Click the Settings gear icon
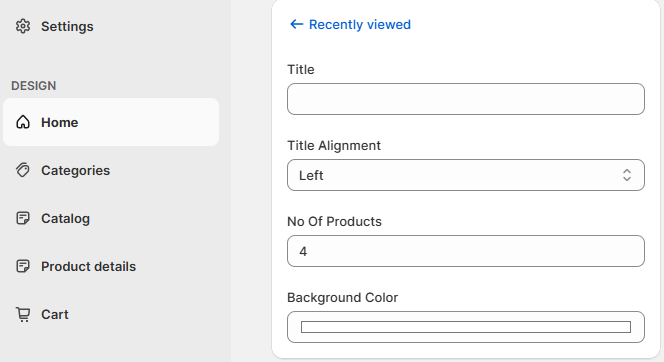The height and width of the screenshot is (362, 664). 23,26
